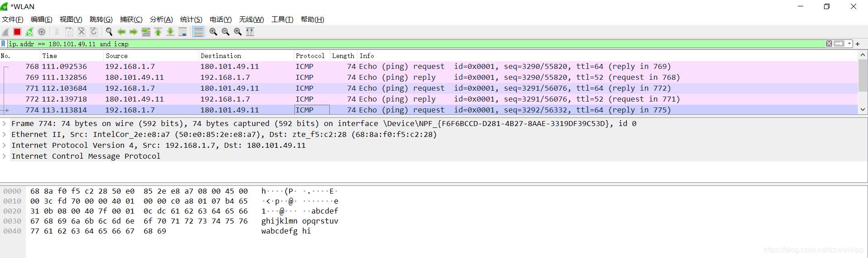868x258 pixels.
Task: Expand Internet Control Message Protocol section
Action: 5,156
